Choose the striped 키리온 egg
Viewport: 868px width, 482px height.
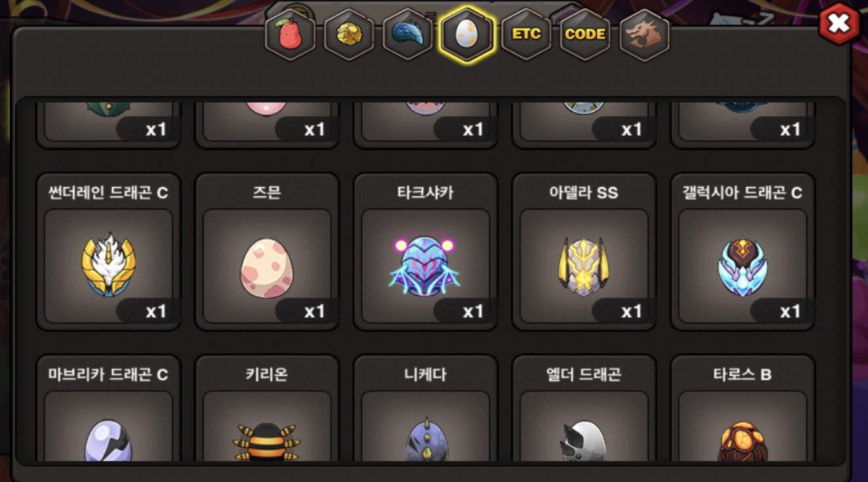coord(267,408)
